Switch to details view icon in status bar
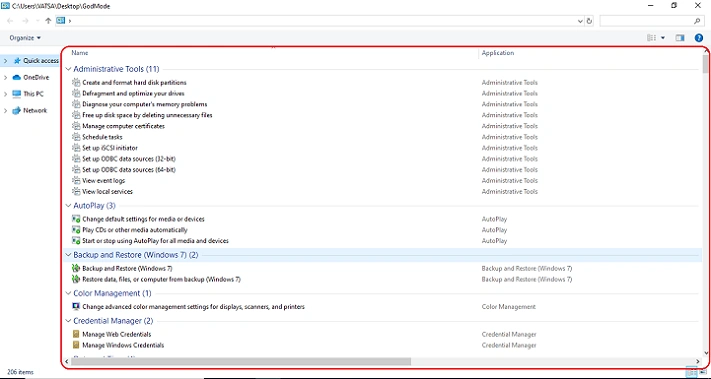This screenshot has width=711, height=379. tap(691, 372)
